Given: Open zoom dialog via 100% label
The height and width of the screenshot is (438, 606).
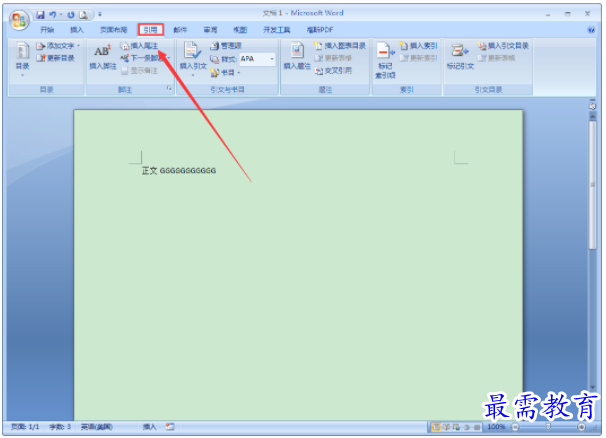Looking at the screenshot, I should coord(496,427).
